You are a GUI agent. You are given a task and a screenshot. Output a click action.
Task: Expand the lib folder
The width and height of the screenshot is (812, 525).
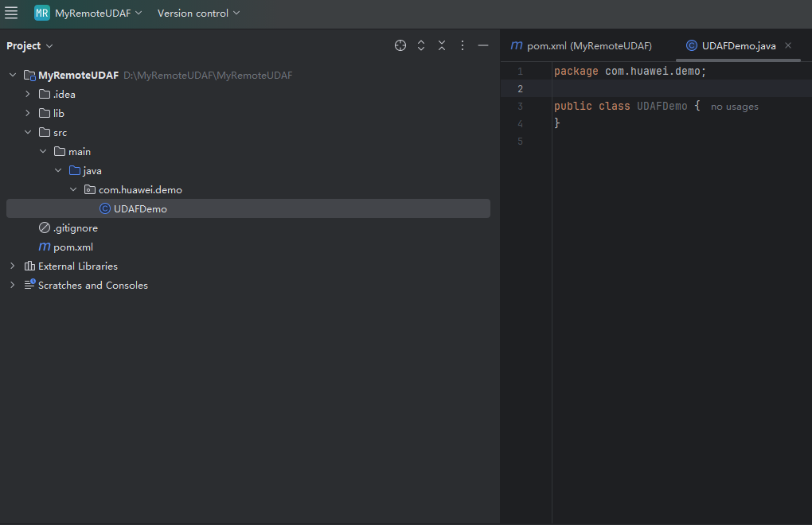point(27,113)
